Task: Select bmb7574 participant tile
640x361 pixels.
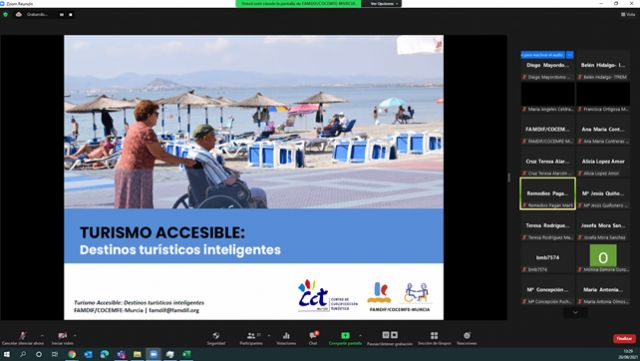Action: pyautogui.click(x=547, y=258)
